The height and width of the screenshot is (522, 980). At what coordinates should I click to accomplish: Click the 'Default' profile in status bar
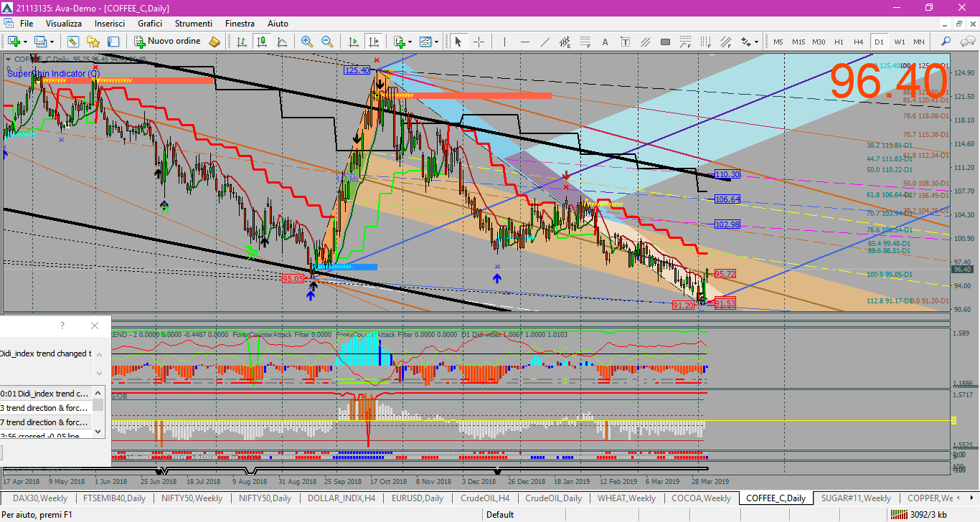500,514
